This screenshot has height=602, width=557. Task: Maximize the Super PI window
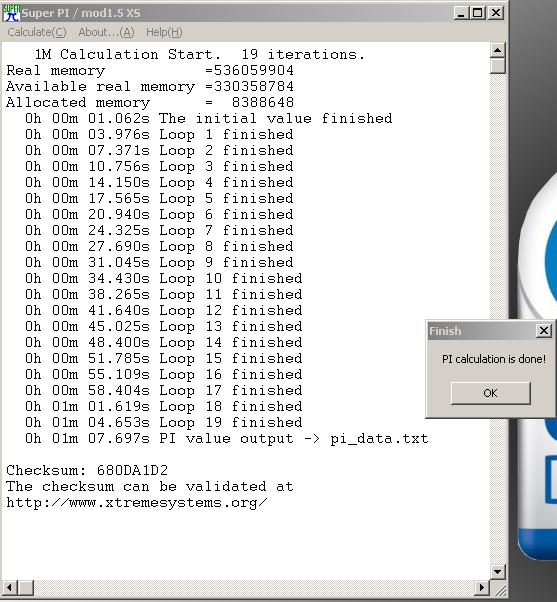coord(478,13)
